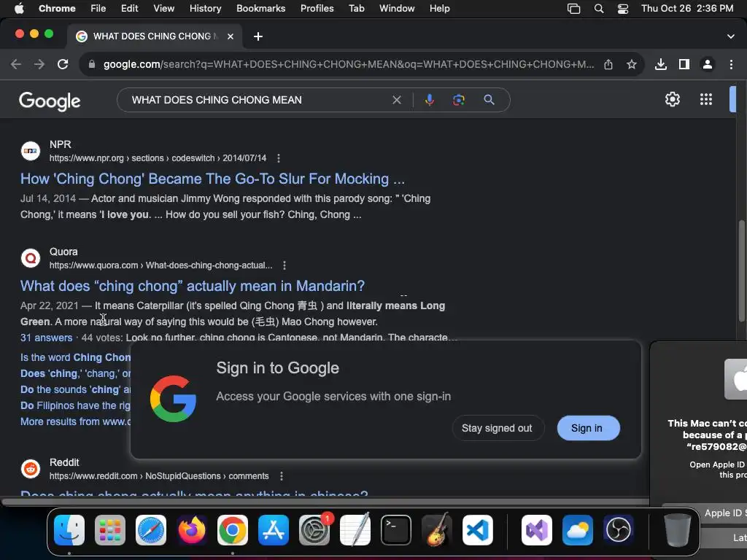
Task: Share this page via address bar icon
Action: coord(608,64)
